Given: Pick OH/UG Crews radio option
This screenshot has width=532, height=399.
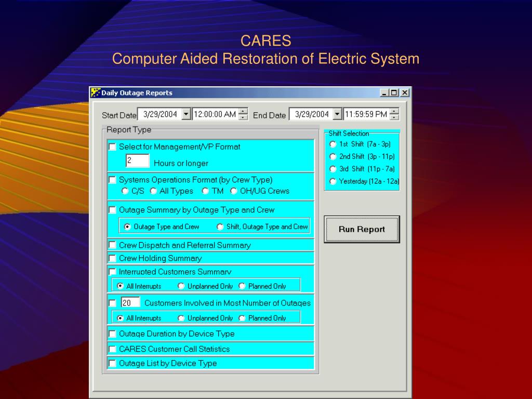Looking at the screenshot, I should pyautogui.click(x=233, y=191).
